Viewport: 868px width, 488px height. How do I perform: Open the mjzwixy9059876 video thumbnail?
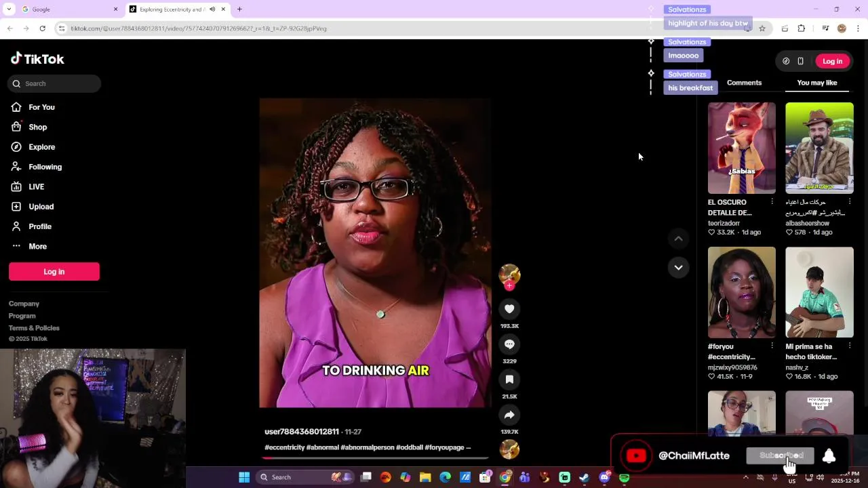click(742, 292)
